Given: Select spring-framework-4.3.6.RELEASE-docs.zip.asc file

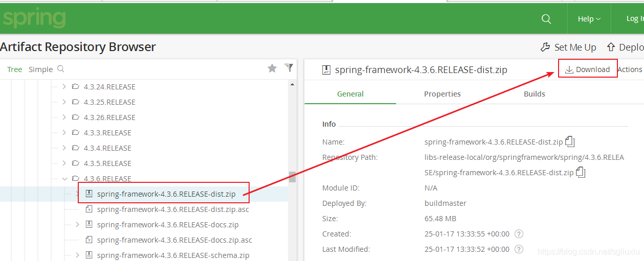Looking at the screenshot, I should coord(174,240).
